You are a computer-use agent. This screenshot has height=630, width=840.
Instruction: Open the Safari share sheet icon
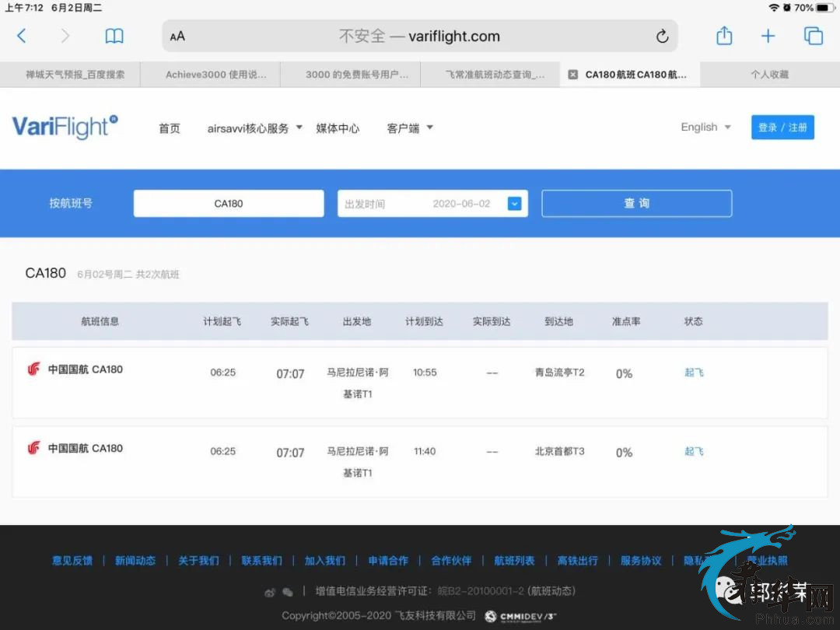coord(724,35)
